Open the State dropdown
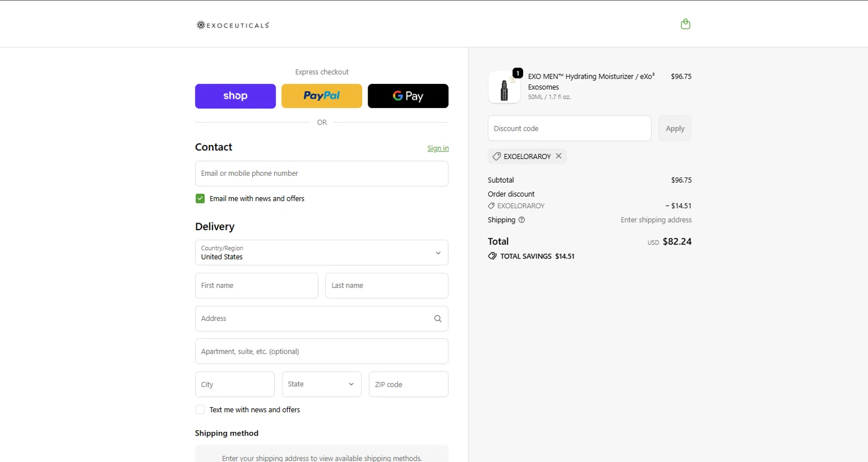868x462 pixels. click(322, 384)
